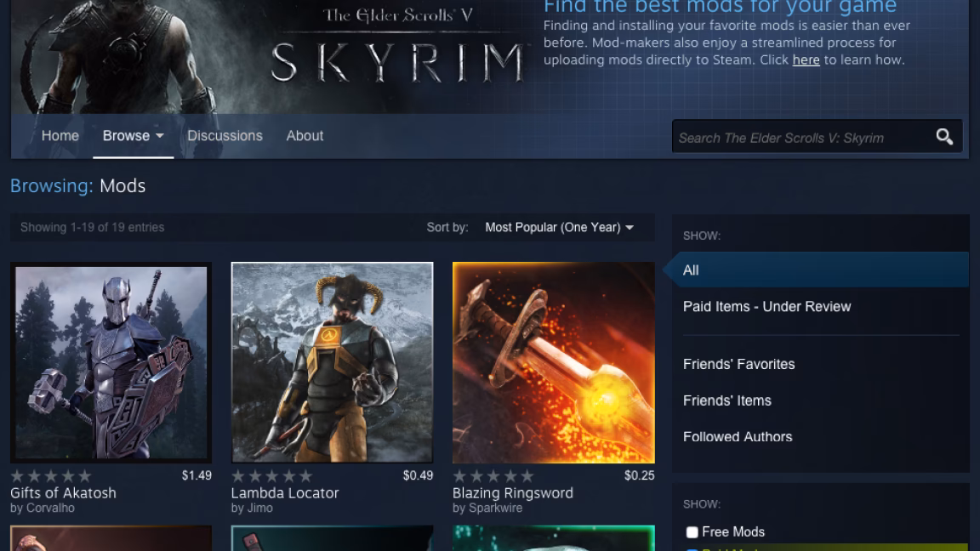Open the Home tab
The height and width of the screenshot is (551, 980).
[60, 135]
